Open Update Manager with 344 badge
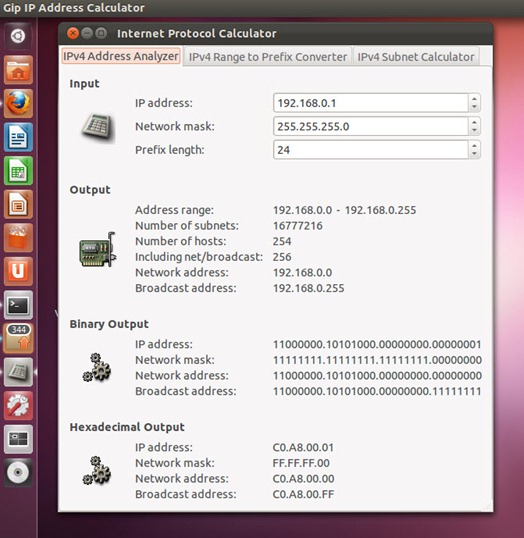Screen dimensions: 524x538 18,338
